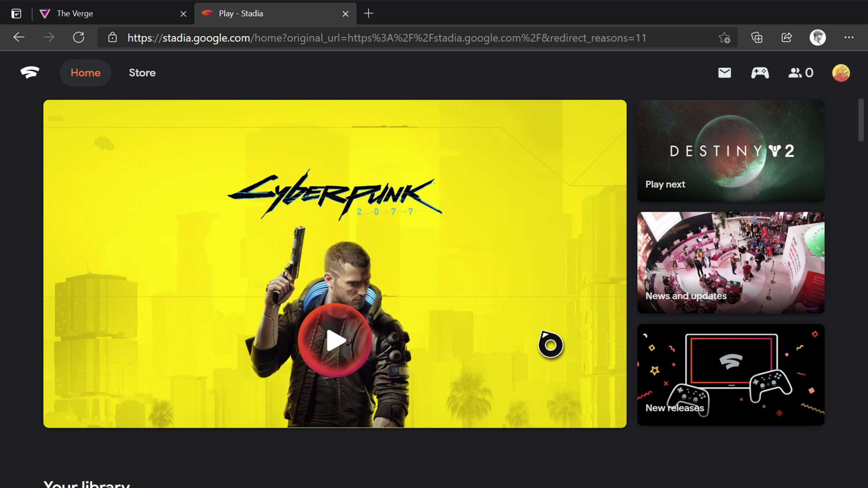Screen dimensions: 868x488
Task: Play the Cyberpunk 2077 trailer
Action: point(335,341)
